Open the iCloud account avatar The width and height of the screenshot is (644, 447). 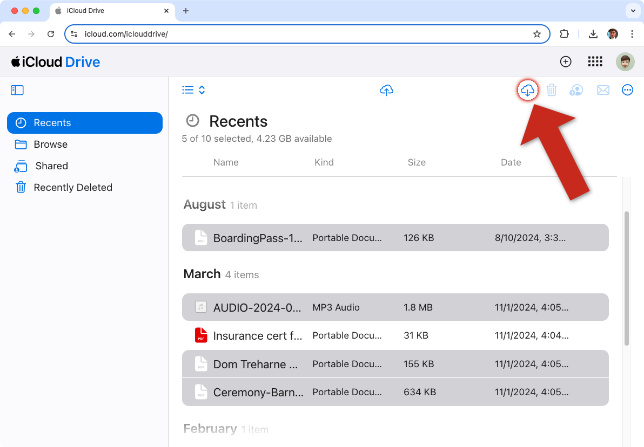point(625,62)
